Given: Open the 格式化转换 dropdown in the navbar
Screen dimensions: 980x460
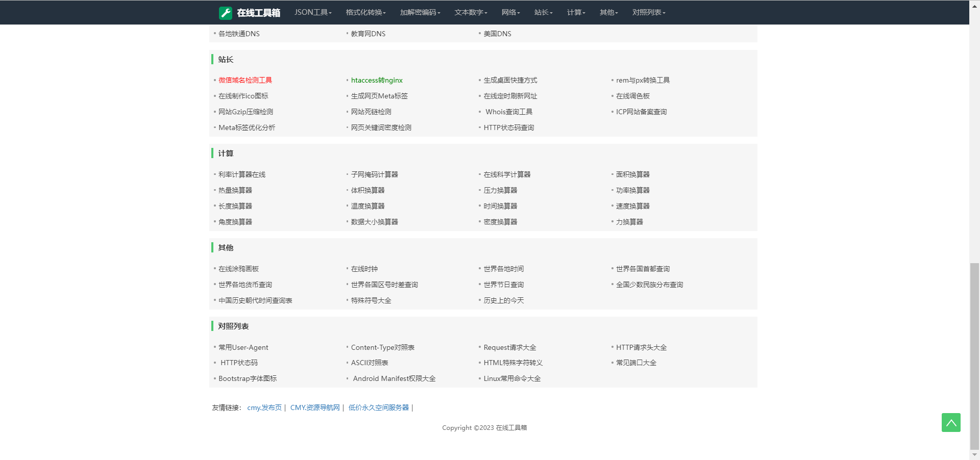Looking at the screenshot, I should click(365, 12).
